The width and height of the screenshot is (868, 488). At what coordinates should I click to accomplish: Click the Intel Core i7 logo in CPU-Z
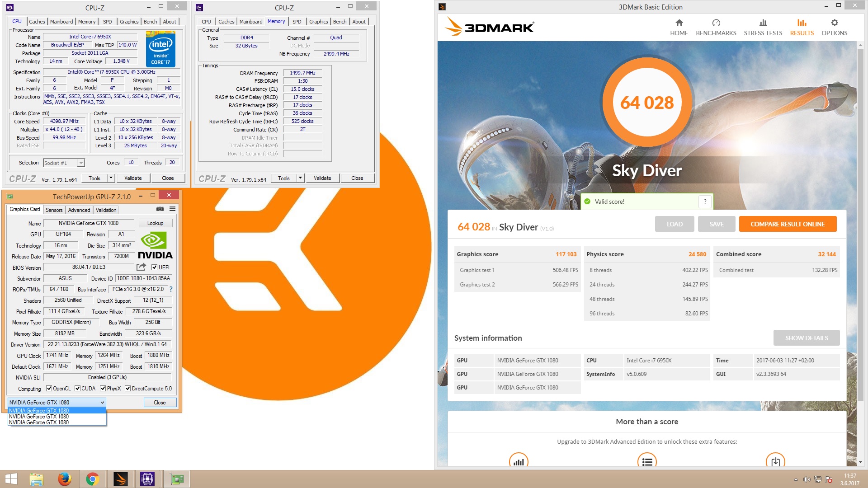160,49
